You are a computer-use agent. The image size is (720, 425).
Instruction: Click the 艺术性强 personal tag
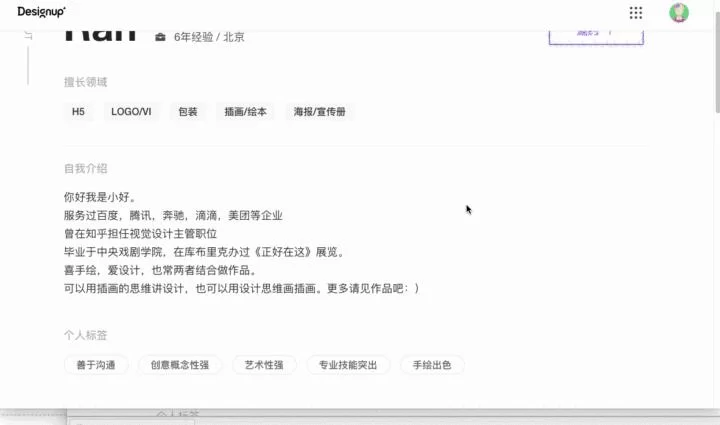[x=264, y=365]
